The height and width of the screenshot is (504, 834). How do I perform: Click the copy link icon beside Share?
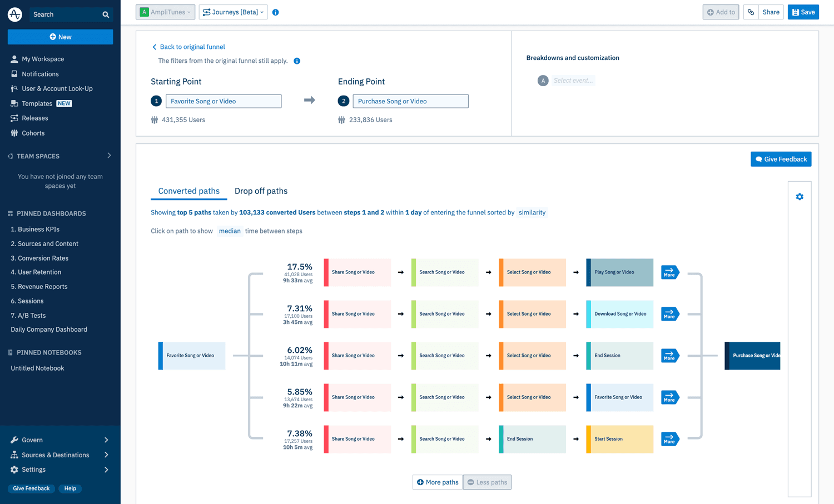[x=749, y=12]
